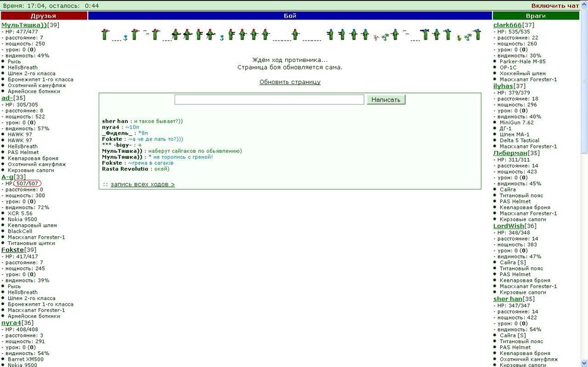
Task: Click chat message 'и такое бывает?))'
Action: point(158,121)
